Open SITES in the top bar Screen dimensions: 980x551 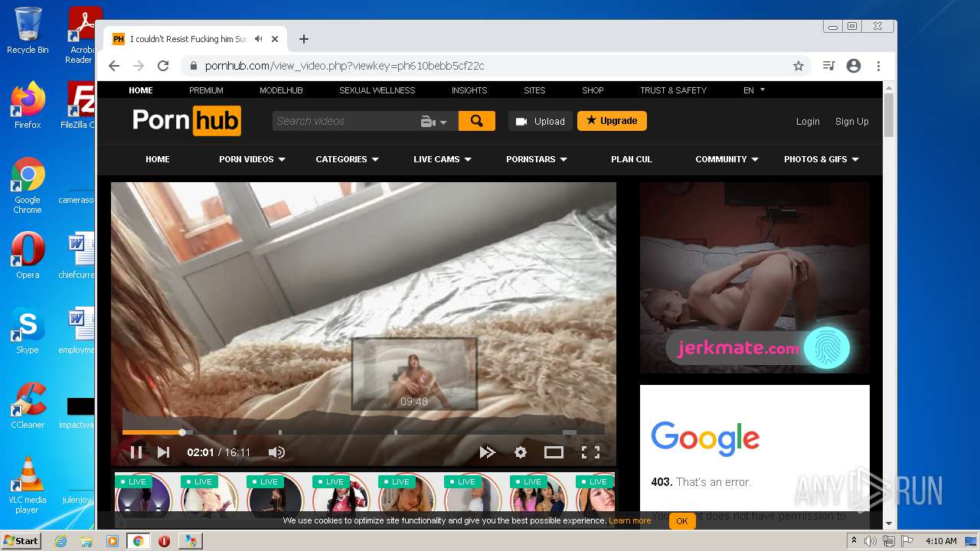click(534, 90)
